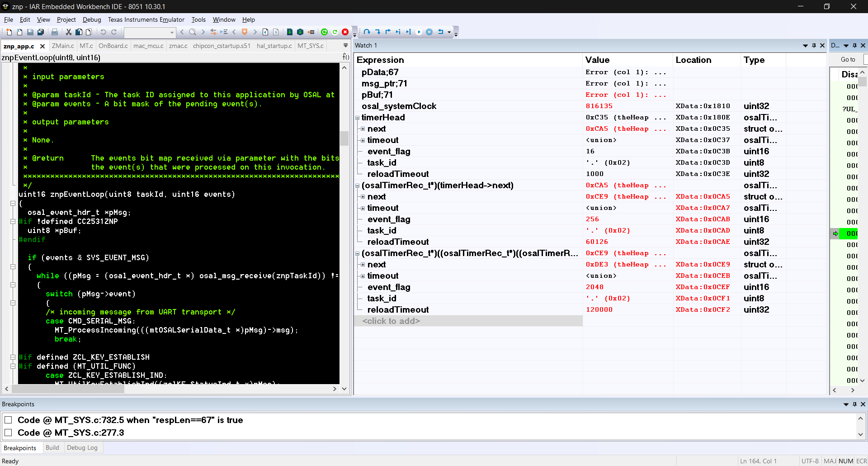The image size is (868, 466).
Task: Click the Copy toolbar icon
Action: click(x=79, y=32)
